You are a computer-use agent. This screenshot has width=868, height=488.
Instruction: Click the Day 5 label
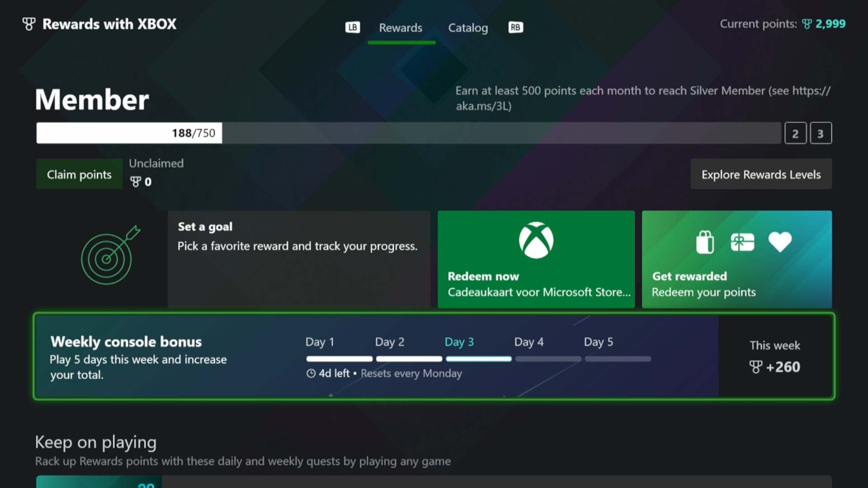click(599, 342)
